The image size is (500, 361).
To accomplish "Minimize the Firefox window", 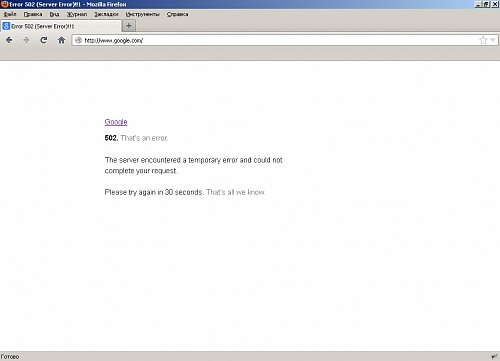I will [478, 4].
